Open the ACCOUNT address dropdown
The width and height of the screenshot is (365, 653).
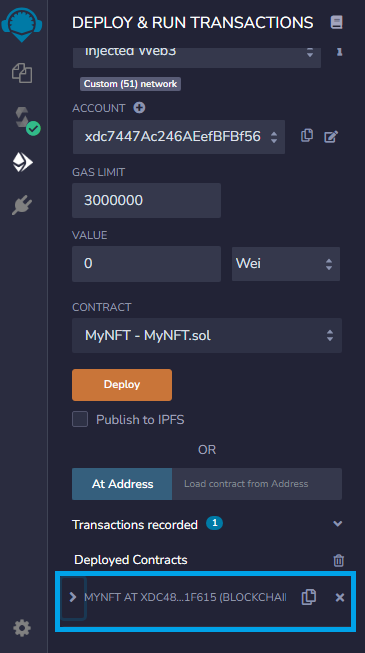[x=179, y=137]
